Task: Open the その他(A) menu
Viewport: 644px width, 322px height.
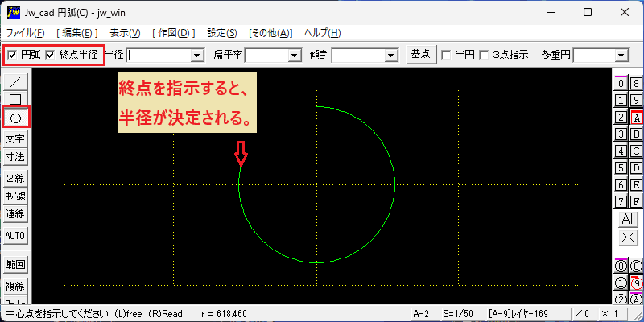Action: click(270, 33)
